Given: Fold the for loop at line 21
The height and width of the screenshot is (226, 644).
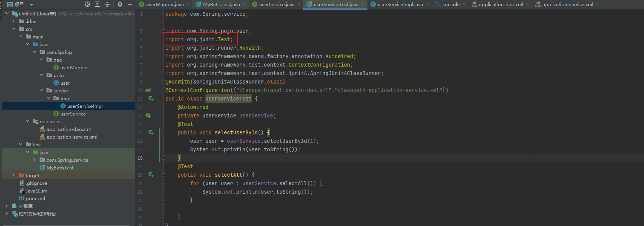Looking at the screenshot, I should coord(163,183).
